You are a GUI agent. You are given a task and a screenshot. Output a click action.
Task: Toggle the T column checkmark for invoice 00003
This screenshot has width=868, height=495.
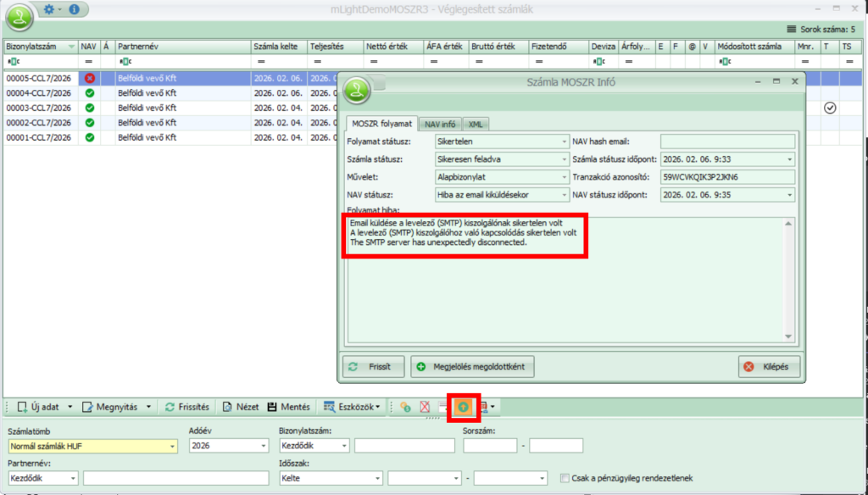tap(830, 108)
